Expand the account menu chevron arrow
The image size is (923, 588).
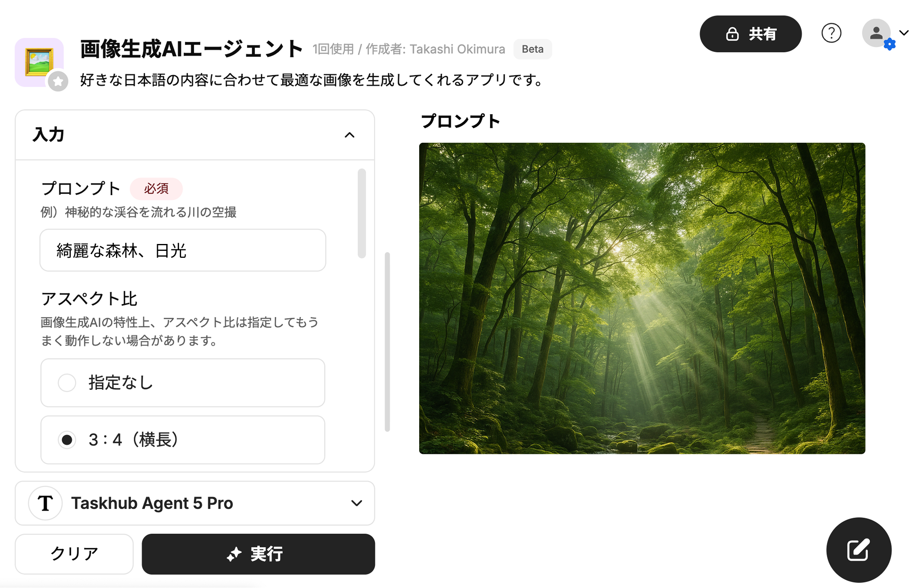(904, 33)
